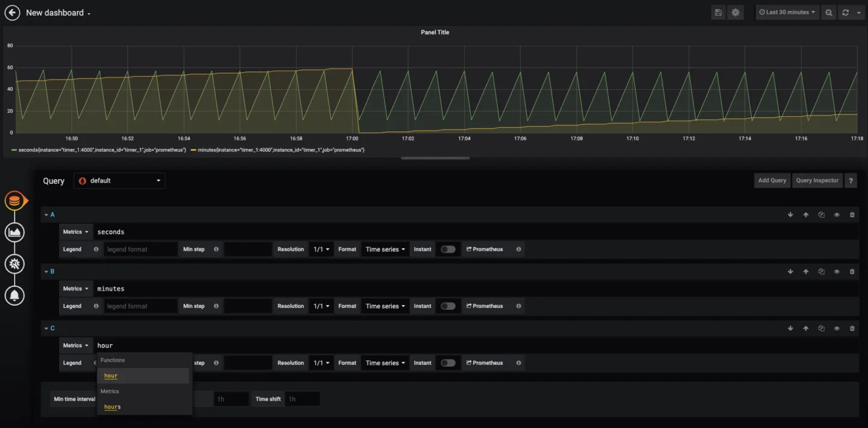Open the Metrics dropdown for query A
The height and width of the screenshot is (428, 868).
pyautogui.click(x=76, y=232)
